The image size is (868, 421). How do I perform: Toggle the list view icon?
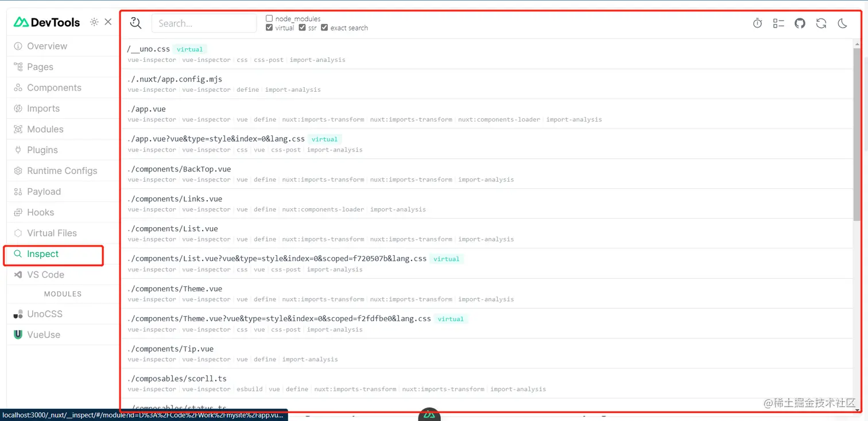pos(778,24)
